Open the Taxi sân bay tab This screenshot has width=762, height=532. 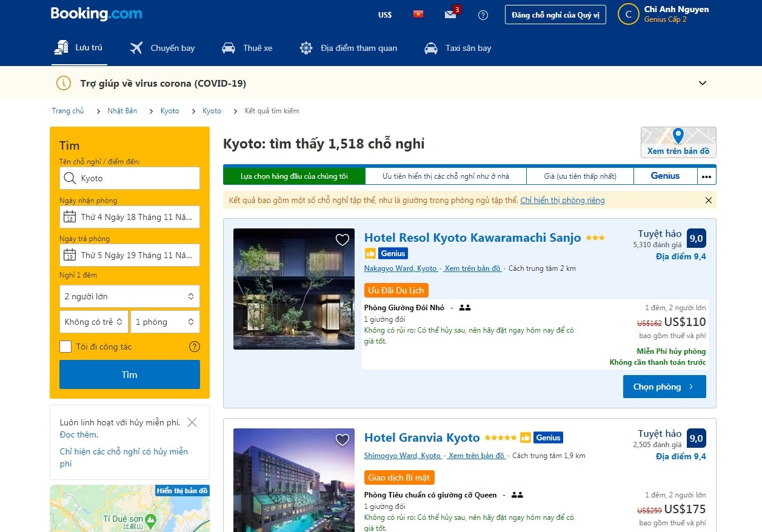(x=458, y=48)
